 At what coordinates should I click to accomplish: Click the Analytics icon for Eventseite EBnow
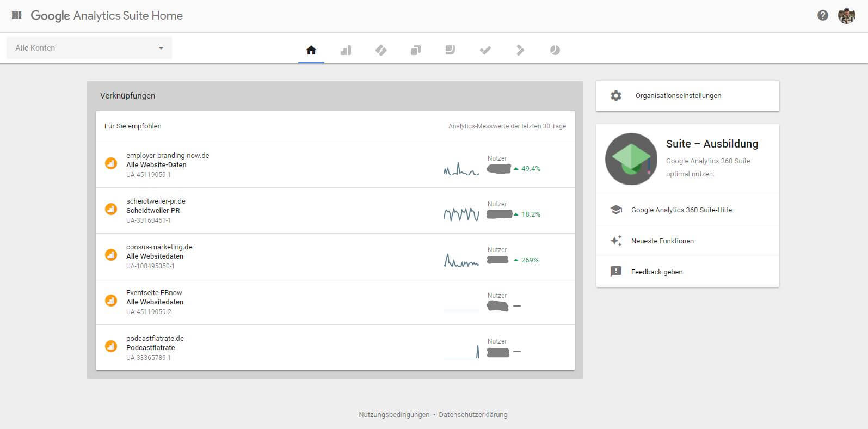[111, 300]
